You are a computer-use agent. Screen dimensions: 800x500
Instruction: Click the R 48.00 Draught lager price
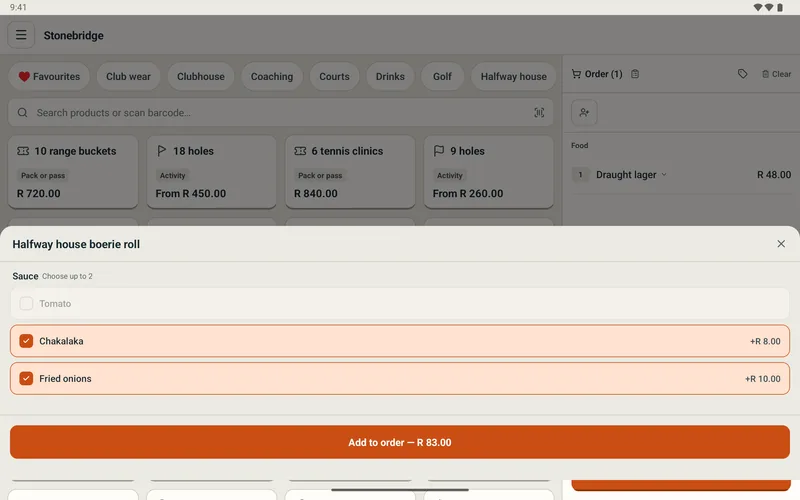pos(774,174)
